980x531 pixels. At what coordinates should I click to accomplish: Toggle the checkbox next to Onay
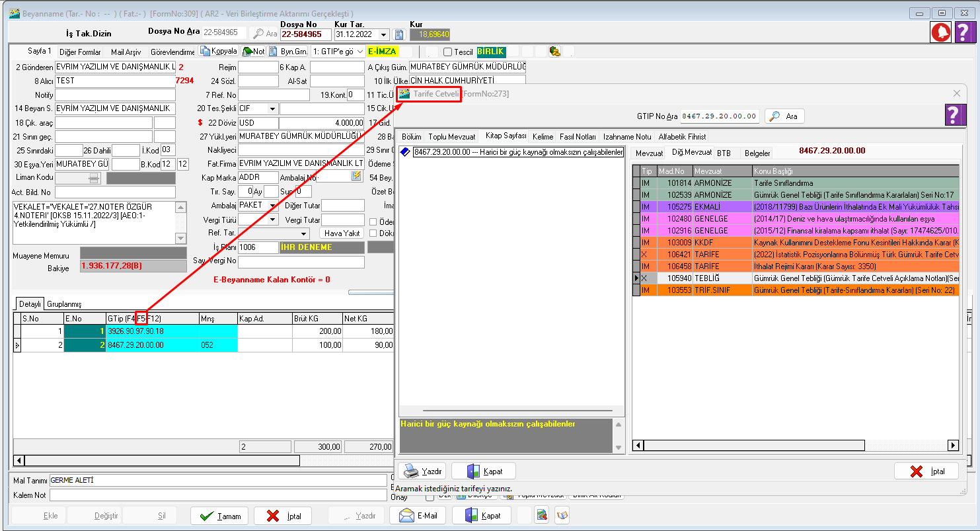(x=430, y=497)
